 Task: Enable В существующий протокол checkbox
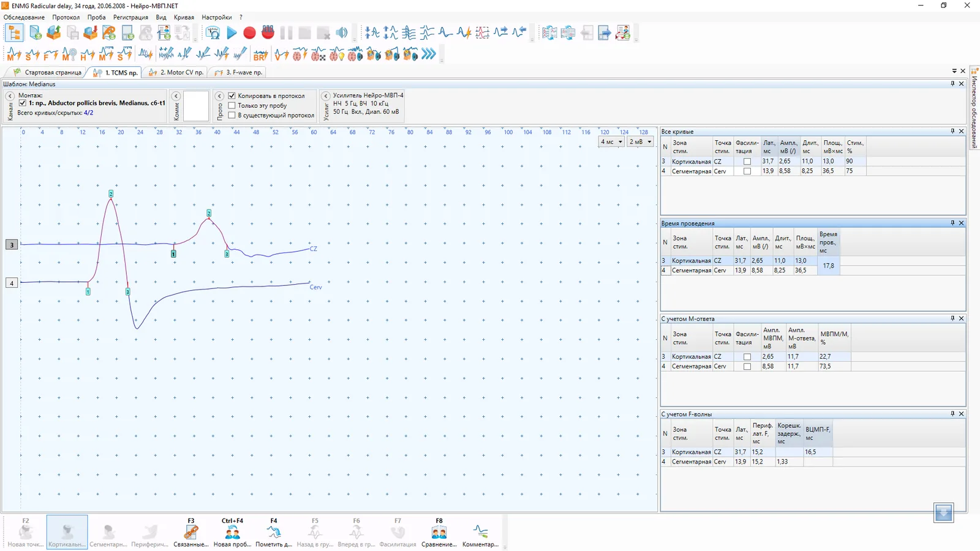(232, 115)
